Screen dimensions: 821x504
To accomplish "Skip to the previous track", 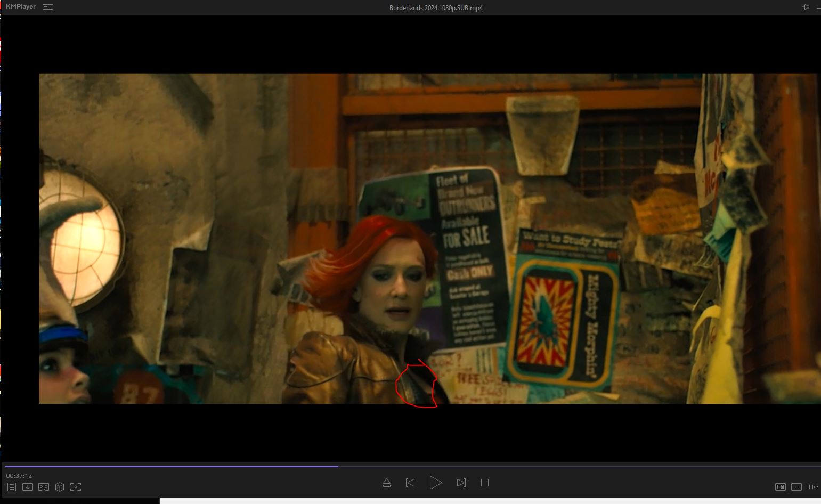I will coord(410,483).
